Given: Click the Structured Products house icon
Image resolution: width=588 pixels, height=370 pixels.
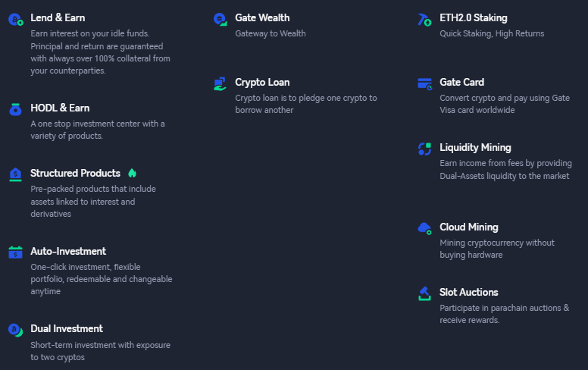Looking at the screenshot, I should pyautogui.click(x=15, y=174).
